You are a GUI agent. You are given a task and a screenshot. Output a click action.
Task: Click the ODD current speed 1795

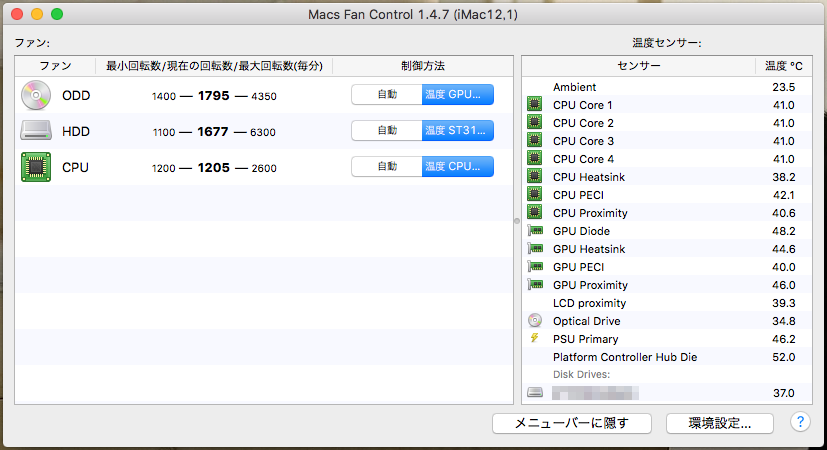click(x=214, y=96)
